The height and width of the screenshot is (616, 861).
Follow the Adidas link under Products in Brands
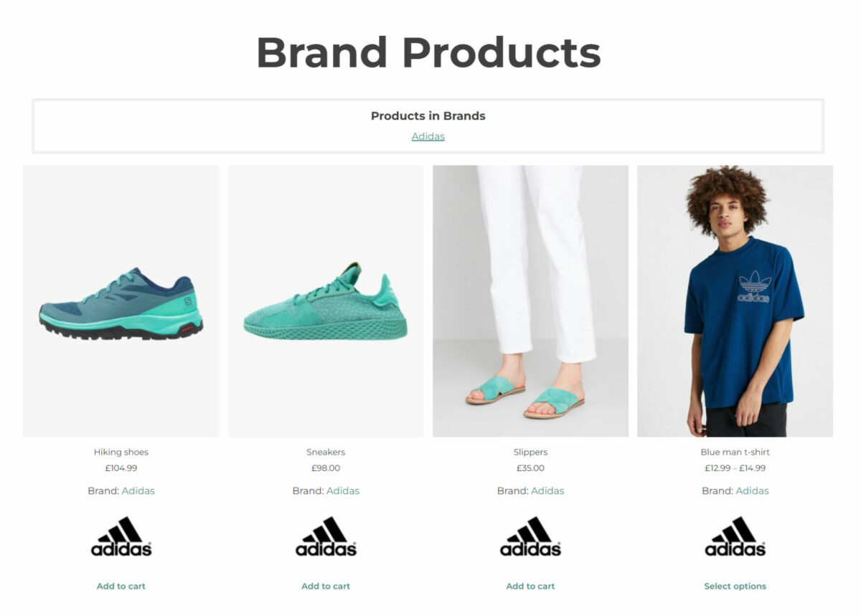pos(428,136)
